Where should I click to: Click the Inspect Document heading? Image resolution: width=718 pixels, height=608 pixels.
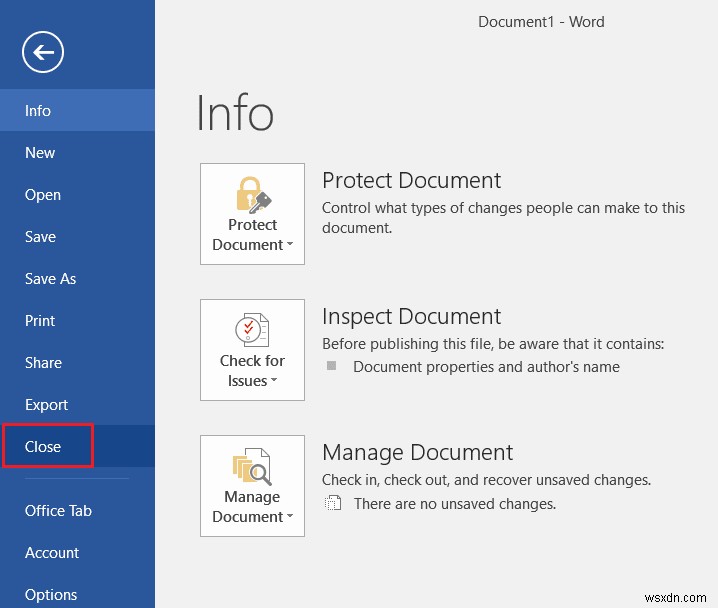[x=411, y=317]
